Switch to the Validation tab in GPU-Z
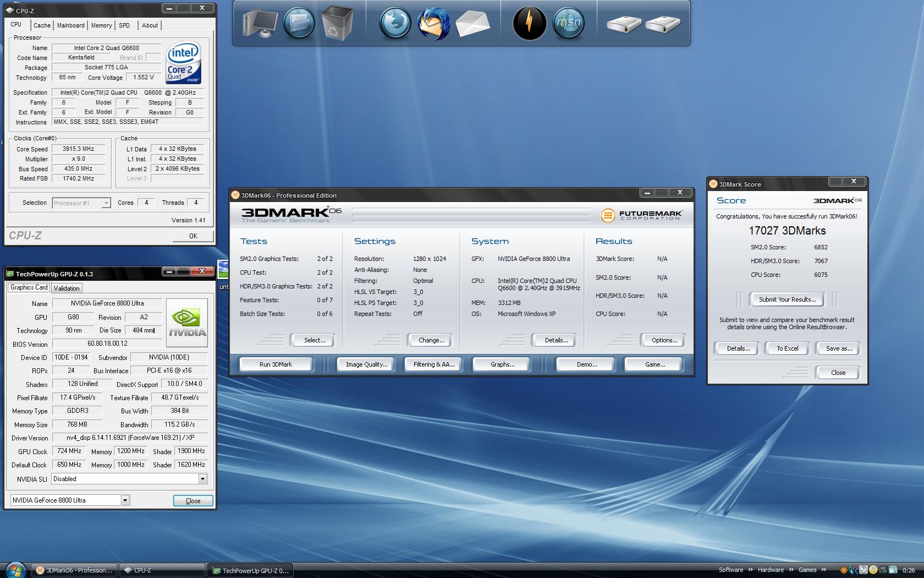924x578 pixels. point(67,288)
